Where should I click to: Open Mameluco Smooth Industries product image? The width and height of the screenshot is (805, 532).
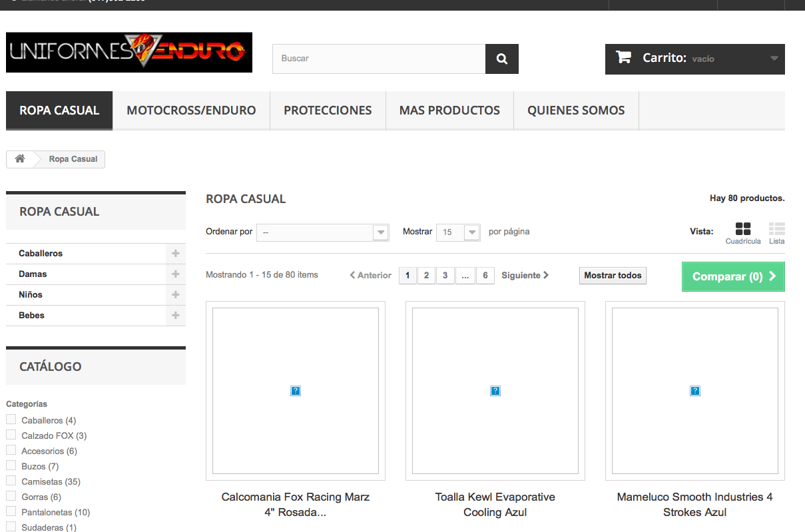tap(695, 391)
